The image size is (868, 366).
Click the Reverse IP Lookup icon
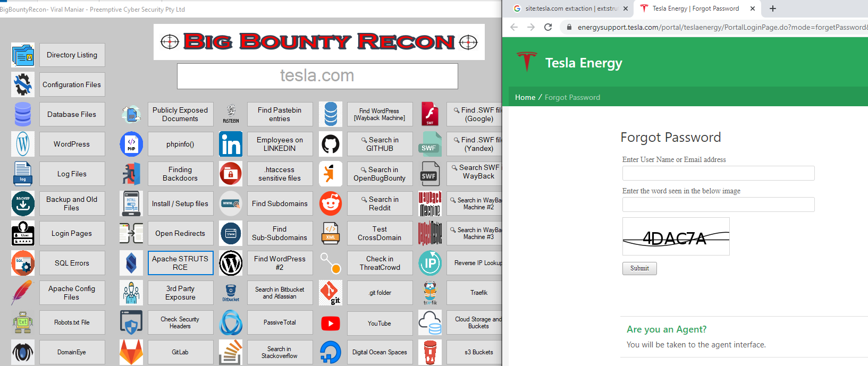tap(430, 263)
